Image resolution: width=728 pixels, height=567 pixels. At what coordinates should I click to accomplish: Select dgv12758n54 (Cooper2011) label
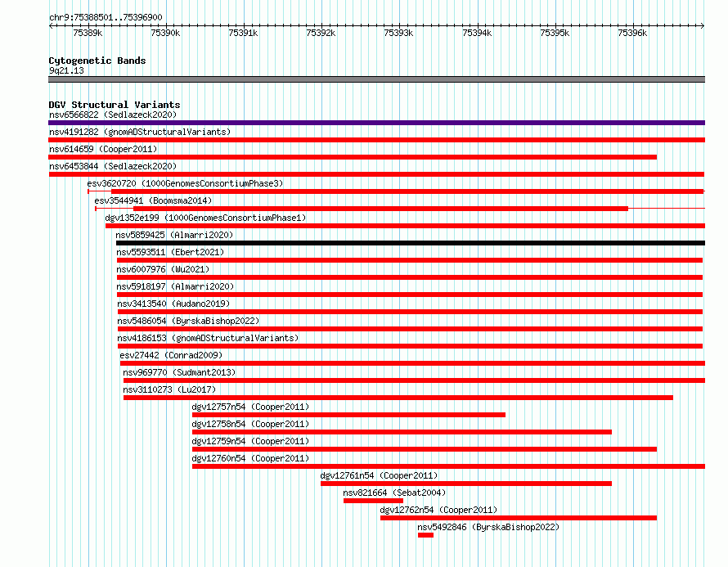(251, 424)
